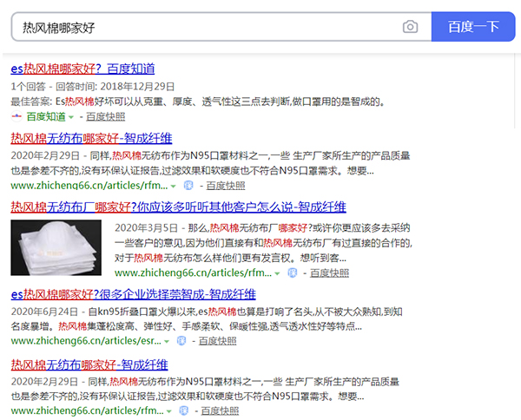Click the camera image search icon

(410, 27)
